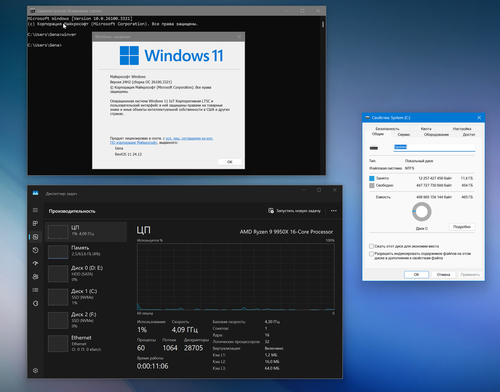The height and width of the screenshot is (392, 500).
Task: Select Disk 1 (C:) performance item
Action: (x=86, y=296)
